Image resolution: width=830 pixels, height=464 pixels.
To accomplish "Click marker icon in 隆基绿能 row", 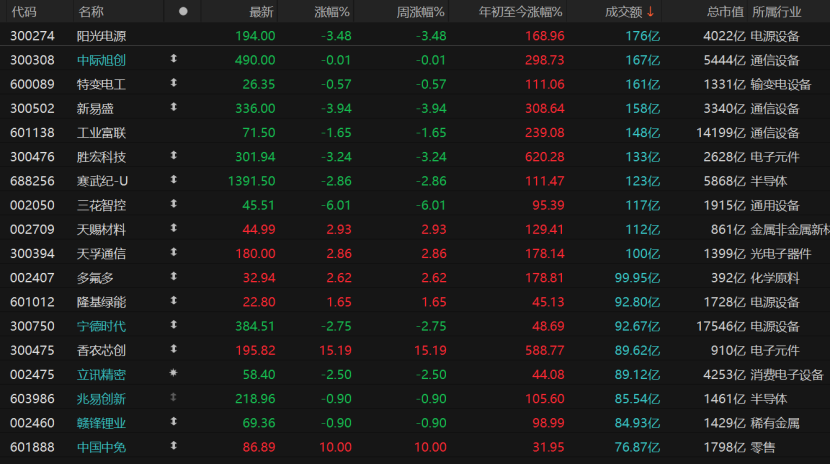I will 174,301.
